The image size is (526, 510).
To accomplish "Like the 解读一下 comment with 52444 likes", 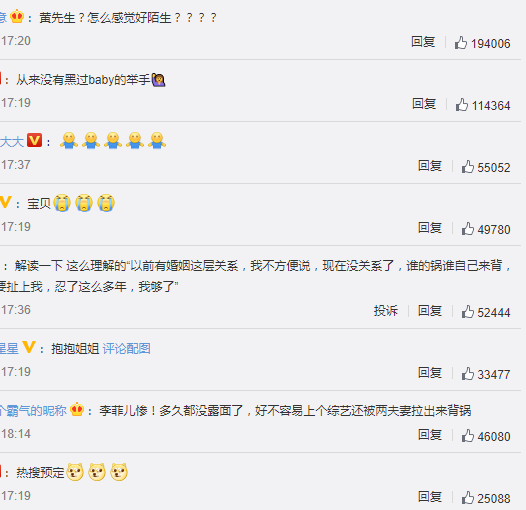I will pos(486,312).
